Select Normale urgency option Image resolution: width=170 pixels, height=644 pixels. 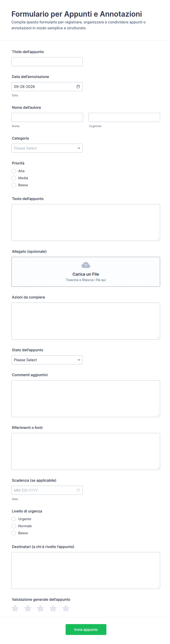click(x=14, y=526)
